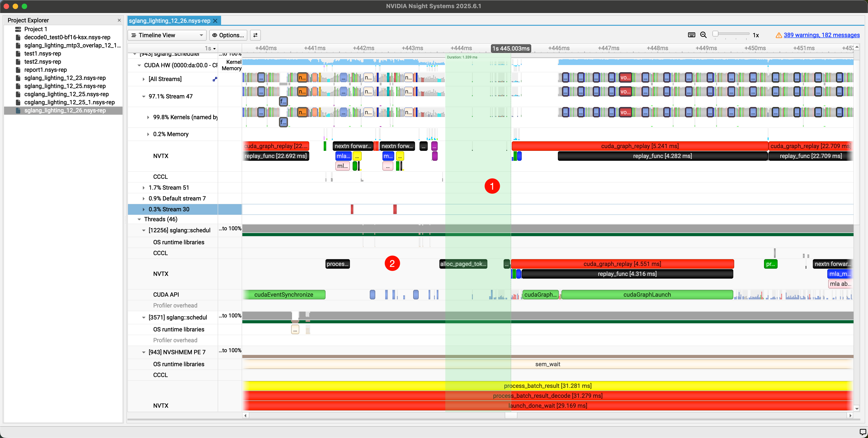Open test1.nsys-rep file in Project Explorer

click(x=42, y=54)
